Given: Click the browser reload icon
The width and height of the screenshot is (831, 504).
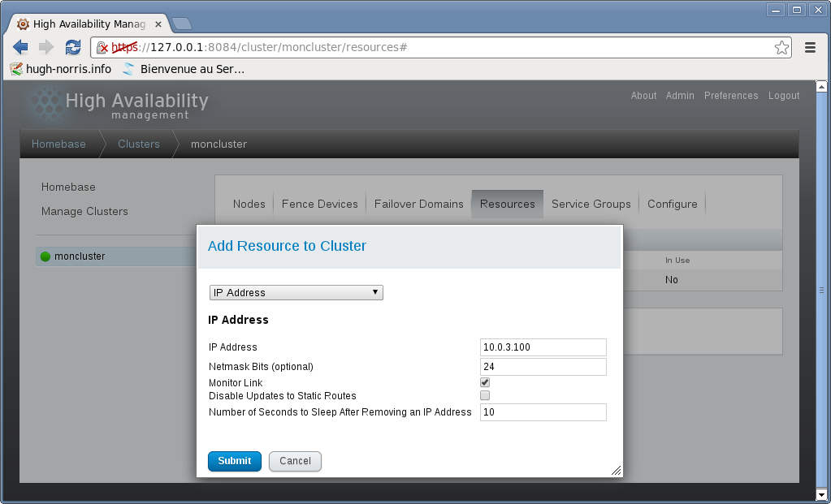Looking at the screenshot, I should click(x=73, y=47).
